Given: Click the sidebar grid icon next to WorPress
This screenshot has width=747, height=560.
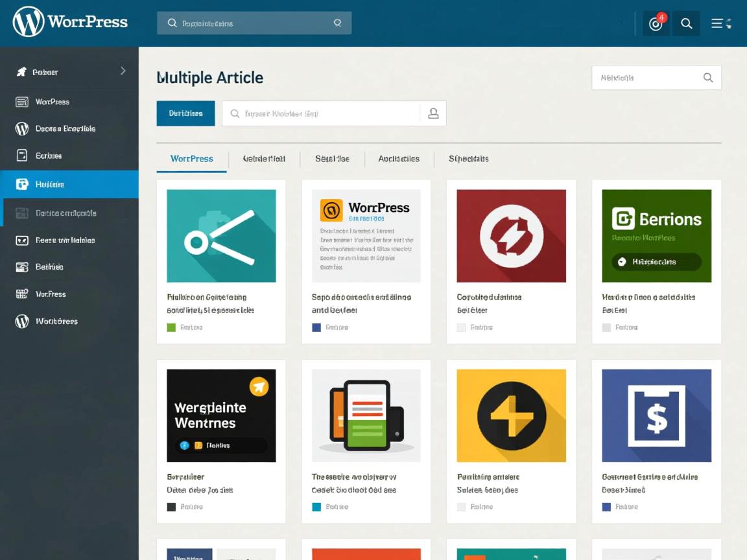Looking at the screenshot, I should (22, 294).
